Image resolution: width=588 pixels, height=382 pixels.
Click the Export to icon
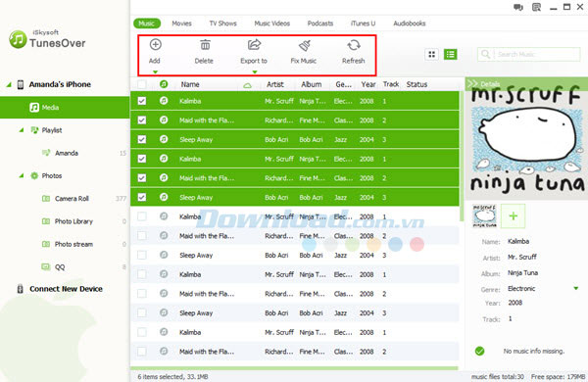(x=254, y=45)
